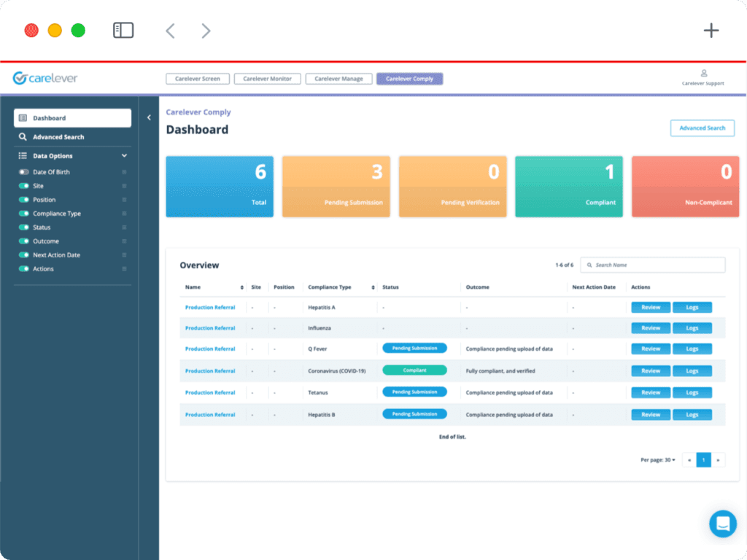Click the drag handle beside Position option

[124, 200]
